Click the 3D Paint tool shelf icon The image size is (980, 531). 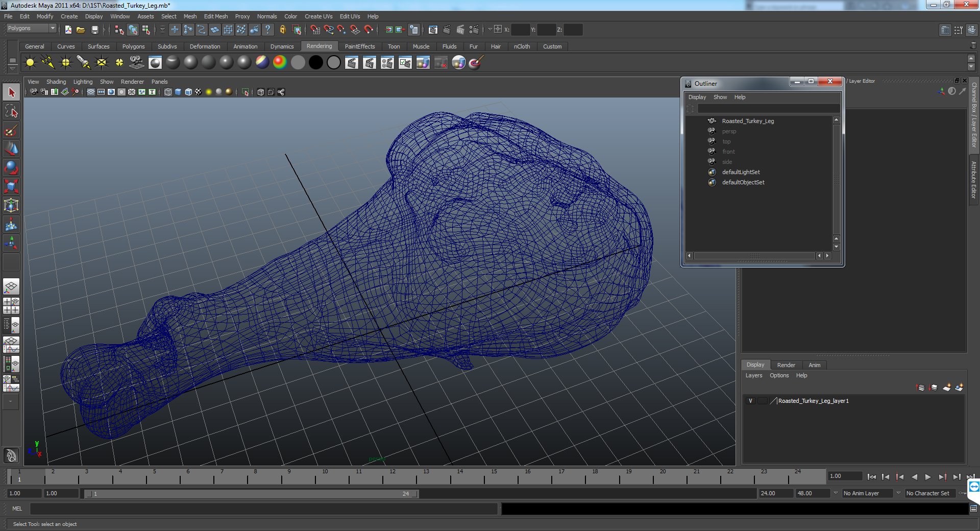pyautogui.click(x=476, y=62)
